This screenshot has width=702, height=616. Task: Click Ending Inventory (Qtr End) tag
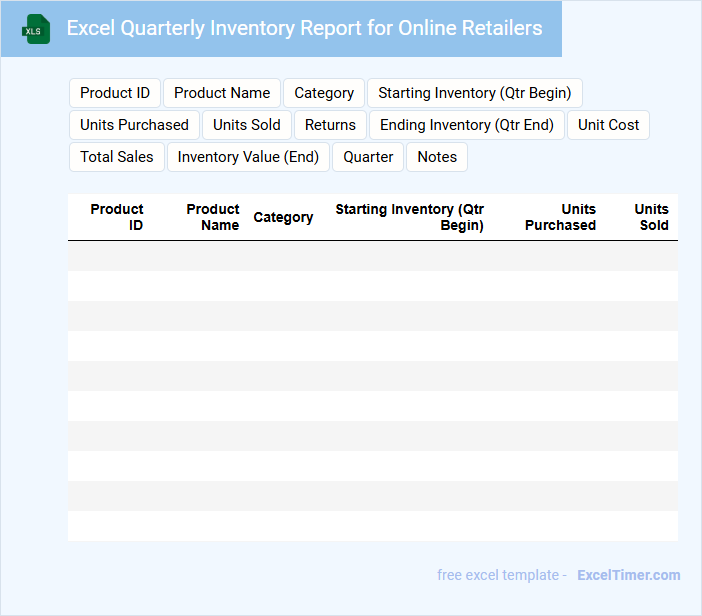click(467, 125)
